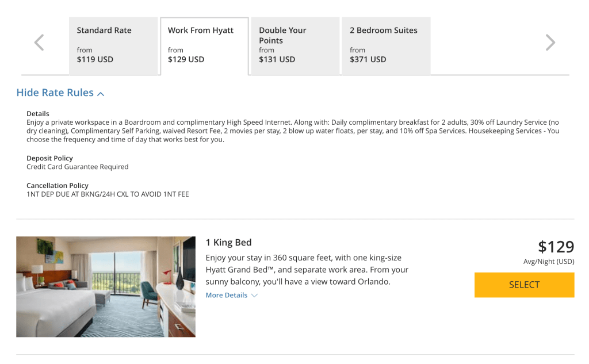Click the $371 USD price label
This screenshot has height=364, width=589.
click(368, 59)
